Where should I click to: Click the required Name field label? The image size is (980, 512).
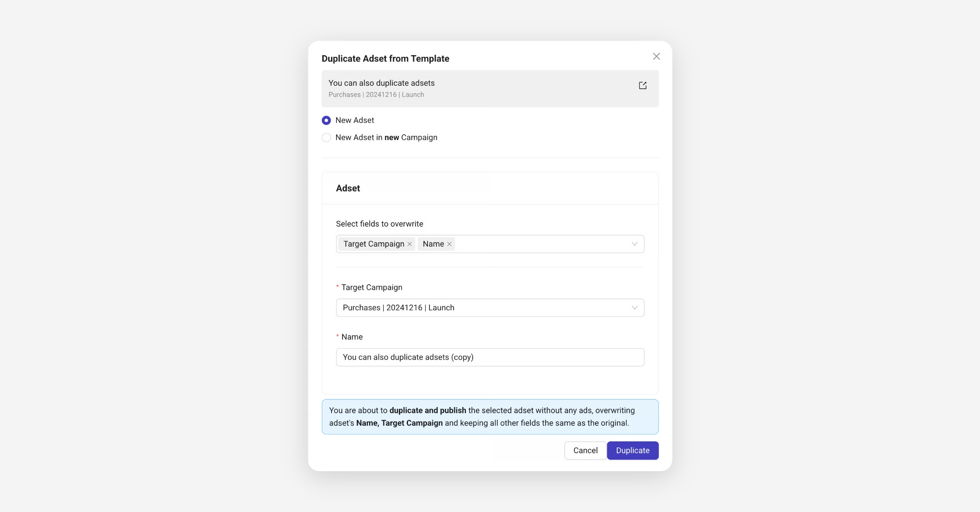[352, 337]
